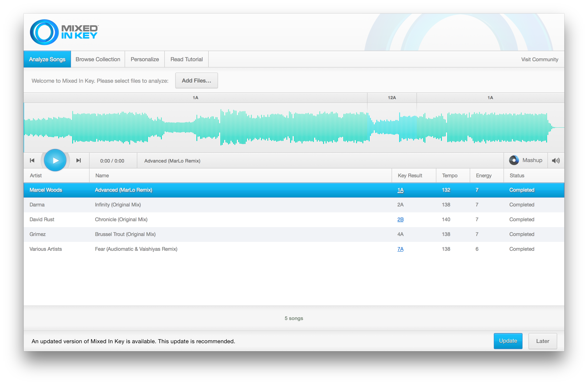Sort by the Status column header
This screenshot has height=385, width=588.
[534, 176]
